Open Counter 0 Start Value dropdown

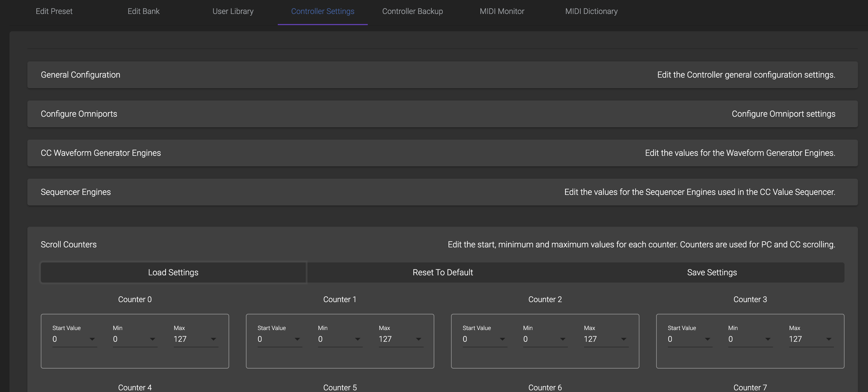coord(74,340)
